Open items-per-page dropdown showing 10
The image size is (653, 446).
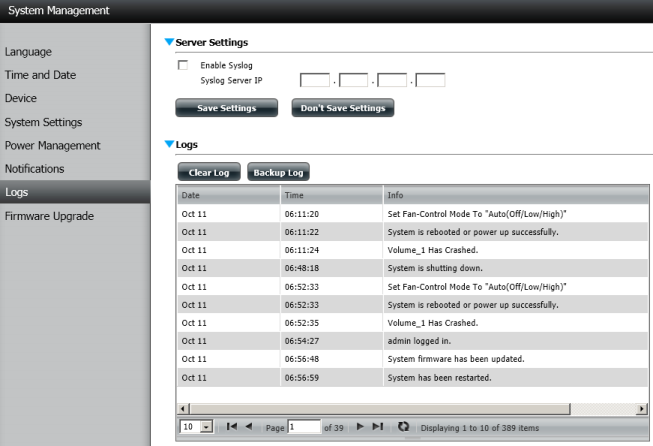197,426
